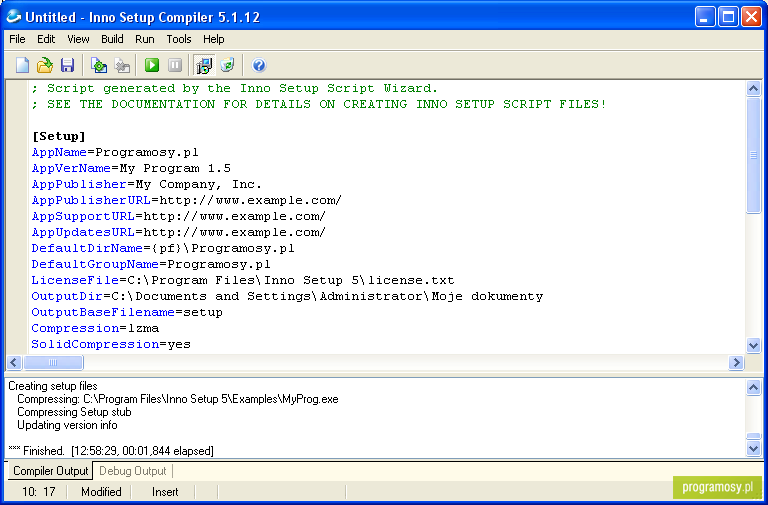Screen dimensions: 768x505
Task: Click the DefaultGroupName=Programosy.pl line
Action: click(x=151, y=264)
